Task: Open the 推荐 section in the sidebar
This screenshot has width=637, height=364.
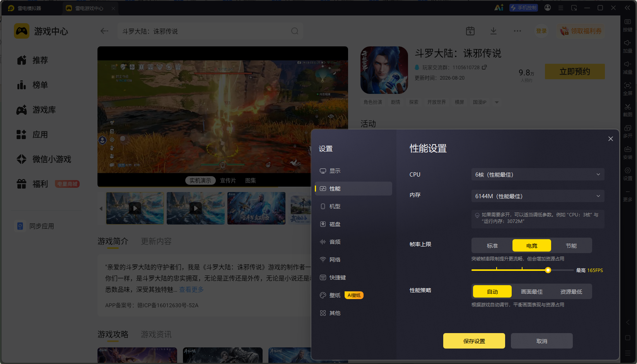Action: [x=33, y=60]
